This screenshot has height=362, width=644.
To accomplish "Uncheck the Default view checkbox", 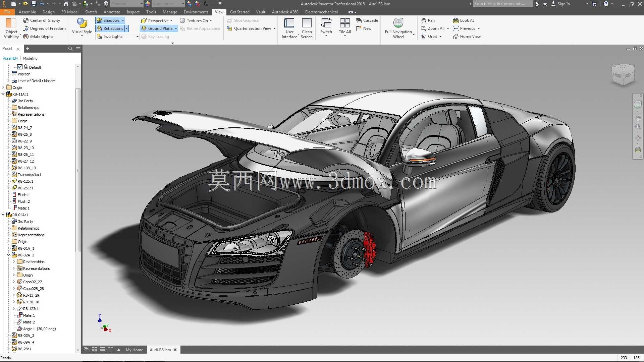I will tap(20, 67).
